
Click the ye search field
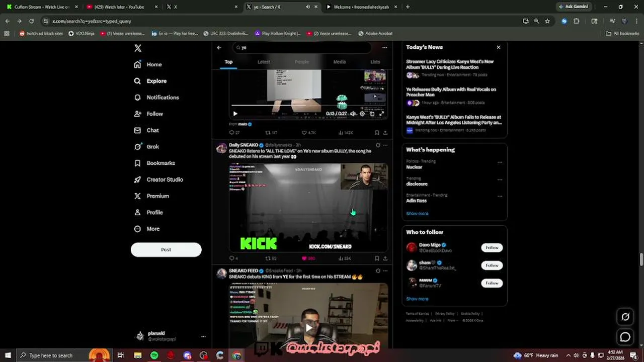coord(302,47)
